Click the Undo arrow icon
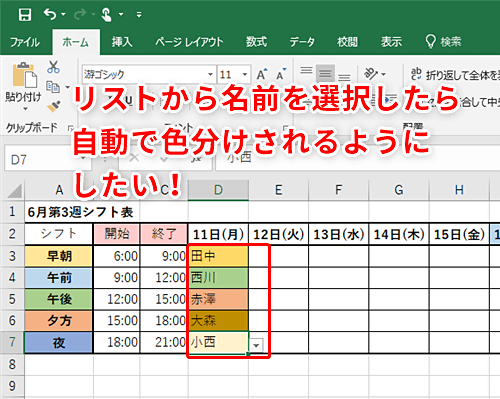The width and height of the screenshot is (500, 399). coord(50,14)
